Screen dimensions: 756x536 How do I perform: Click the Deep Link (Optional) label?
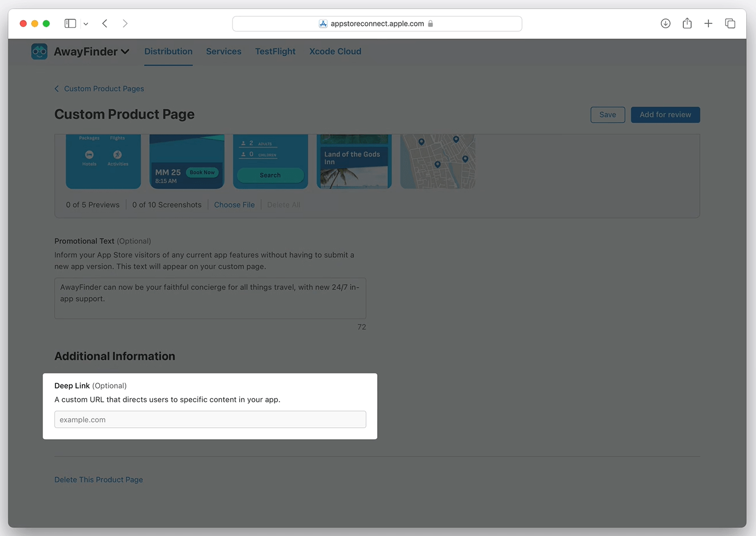click(x=91, y=386)
